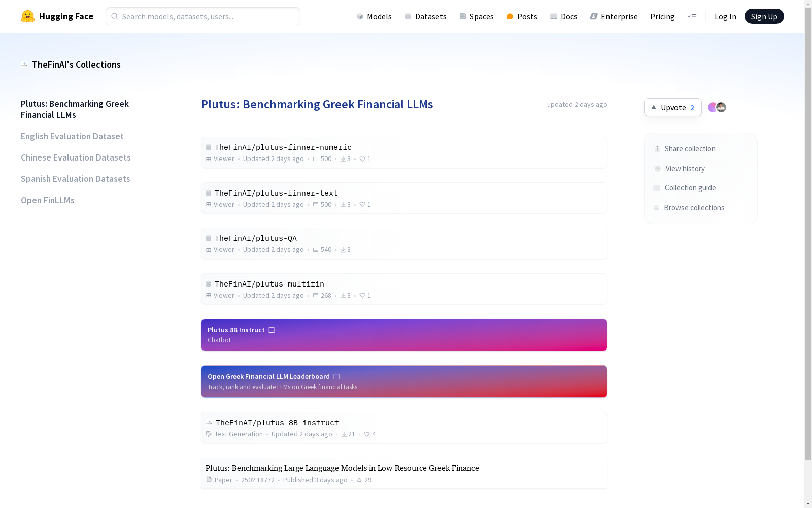Select Spanish Evaluation Datasets collection

coord(76,179)
